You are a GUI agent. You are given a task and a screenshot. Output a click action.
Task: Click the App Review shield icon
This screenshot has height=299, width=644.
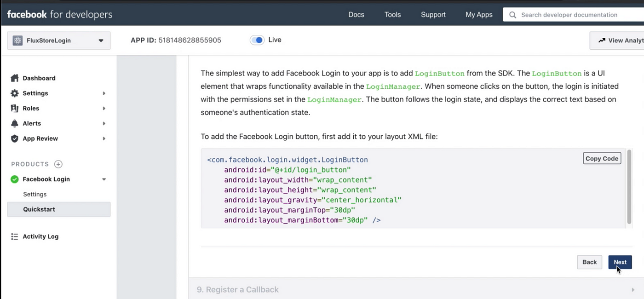[x=15, y=138]
